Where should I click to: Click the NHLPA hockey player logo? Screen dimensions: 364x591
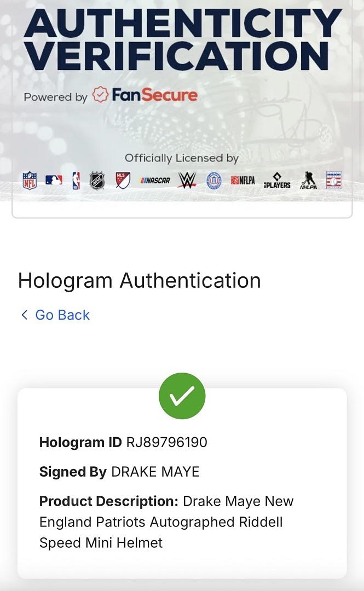click(x=309, y=181)
